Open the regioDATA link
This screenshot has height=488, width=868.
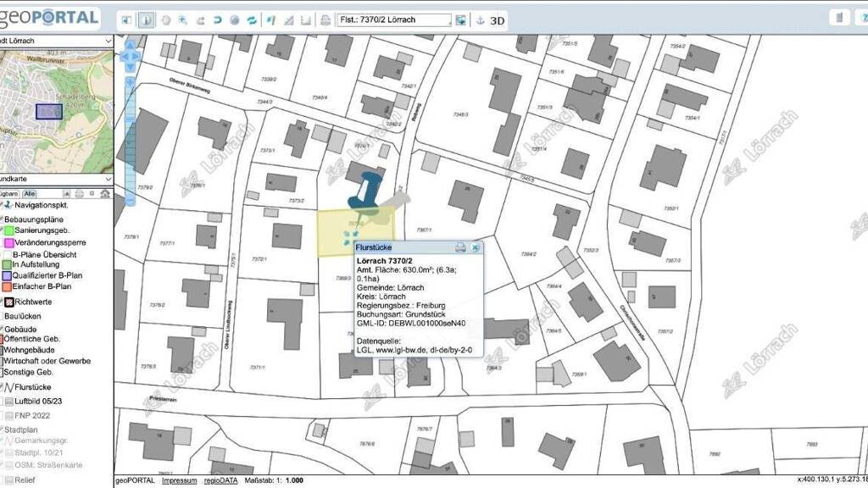[x=220, y=480]
